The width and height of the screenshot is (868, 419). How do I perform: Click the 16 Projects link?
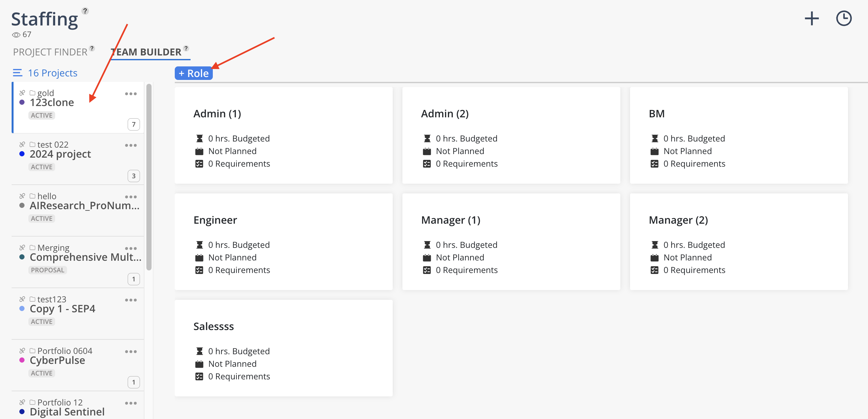(53, 73)
